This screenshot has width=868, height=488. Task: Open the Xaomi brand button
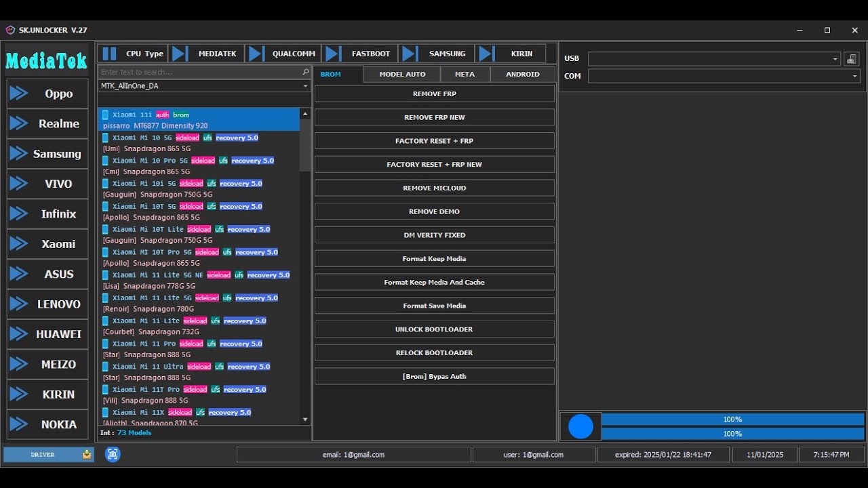tap(47, 244)
